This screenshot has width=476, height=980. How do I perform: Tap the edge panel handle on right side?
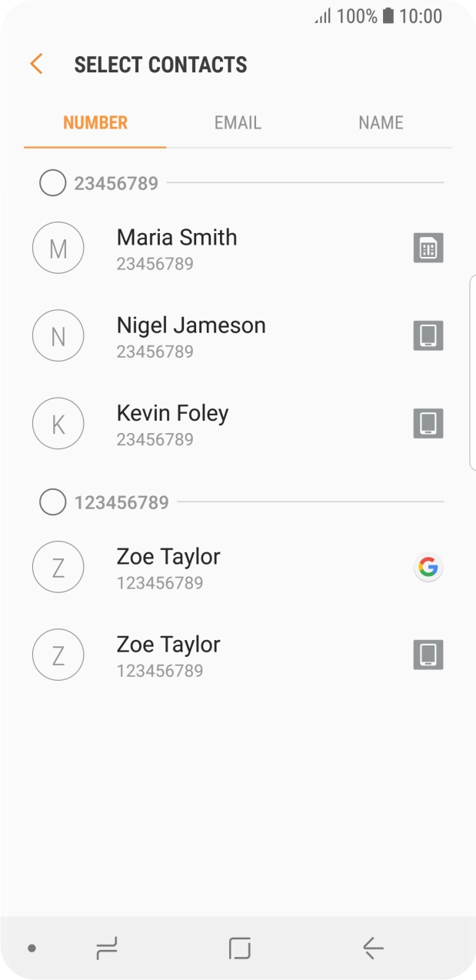point(472,372)
